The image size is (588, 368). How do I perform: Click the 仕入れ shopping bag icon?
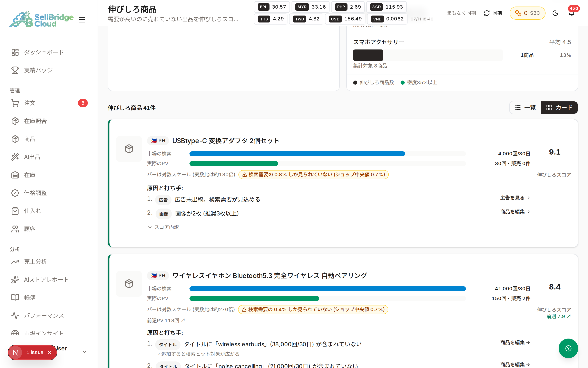click(x=15, y=211)
